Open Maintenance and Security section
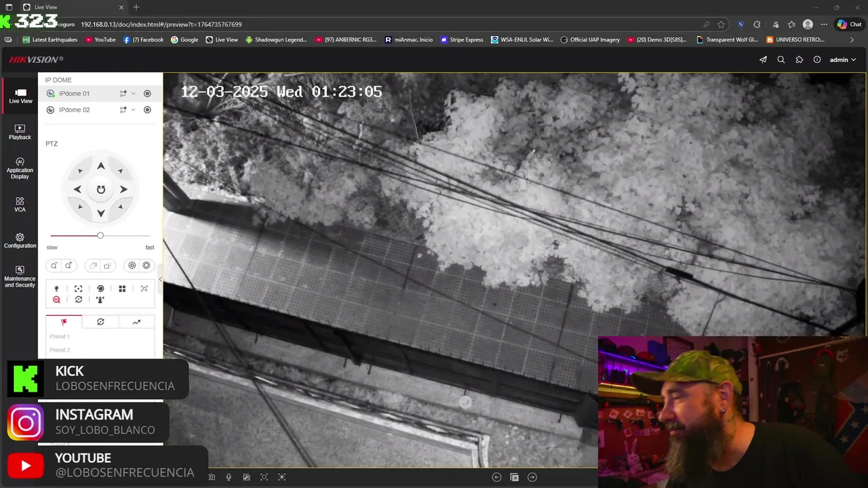 point(20,277)
